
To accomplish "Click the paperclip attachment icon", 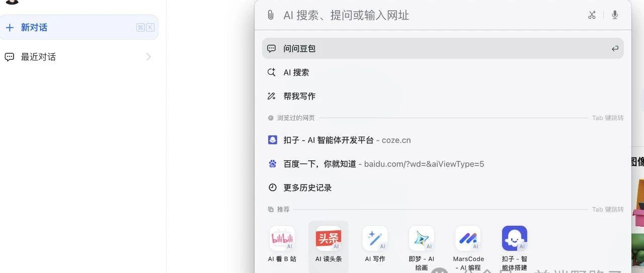I will pos(271,15).
